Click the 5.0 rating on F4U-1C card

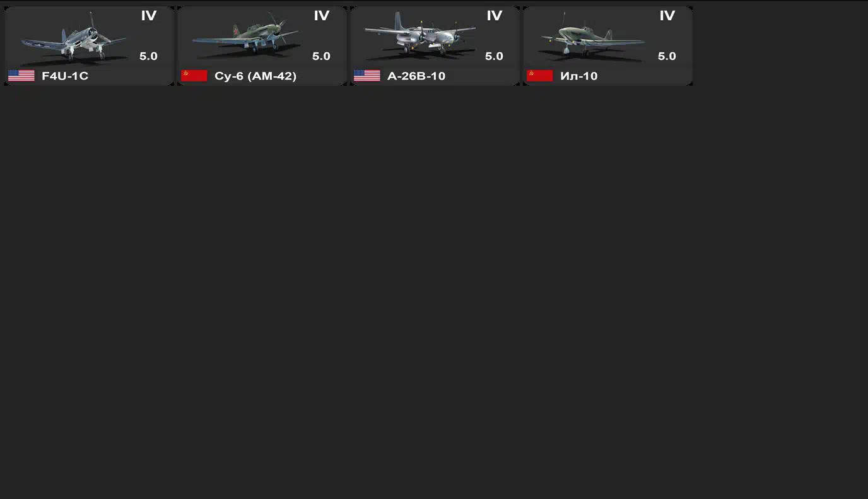point(148,56)
